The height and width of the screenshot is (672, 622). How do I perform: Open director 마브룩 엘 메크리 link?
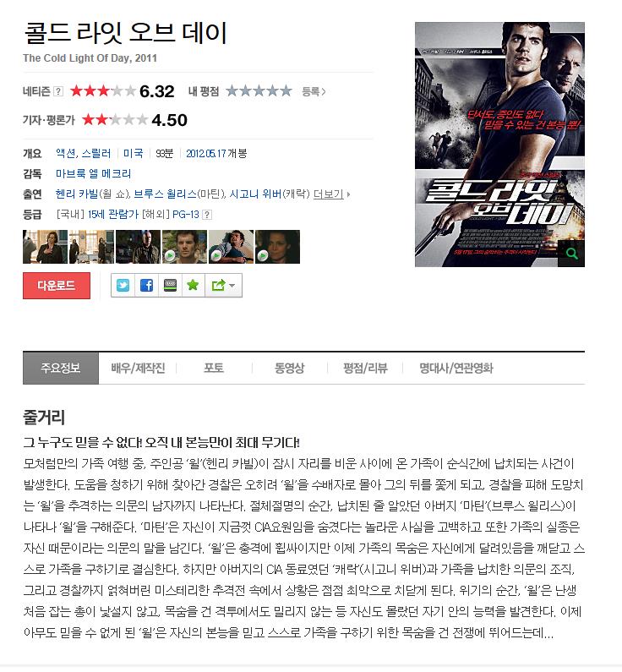tap(94, 173)
